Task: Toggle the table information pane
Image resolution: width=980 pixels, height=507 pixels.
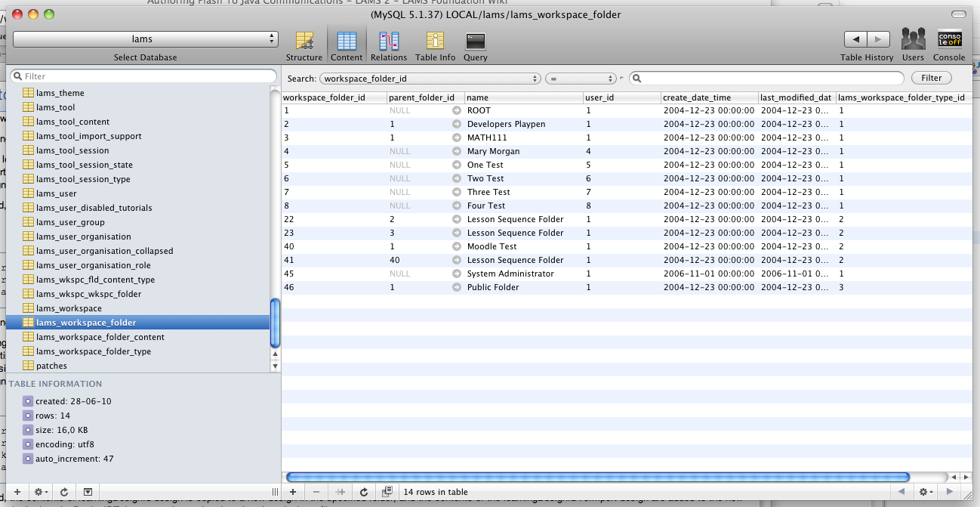Action: point(88,492)
